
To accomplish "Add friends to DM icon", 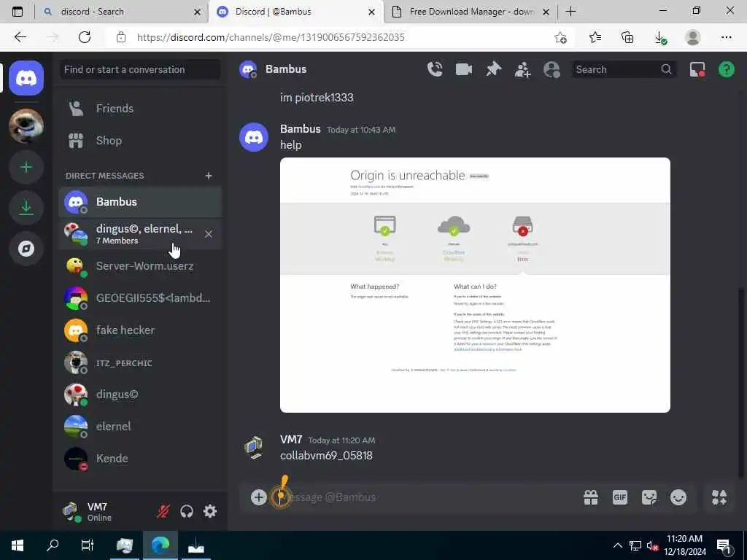I will coord(522,69).
